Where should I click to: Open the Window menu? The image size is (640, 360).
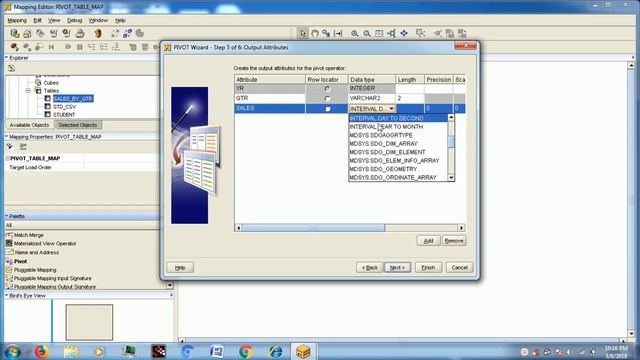click(x=98, y=20)
